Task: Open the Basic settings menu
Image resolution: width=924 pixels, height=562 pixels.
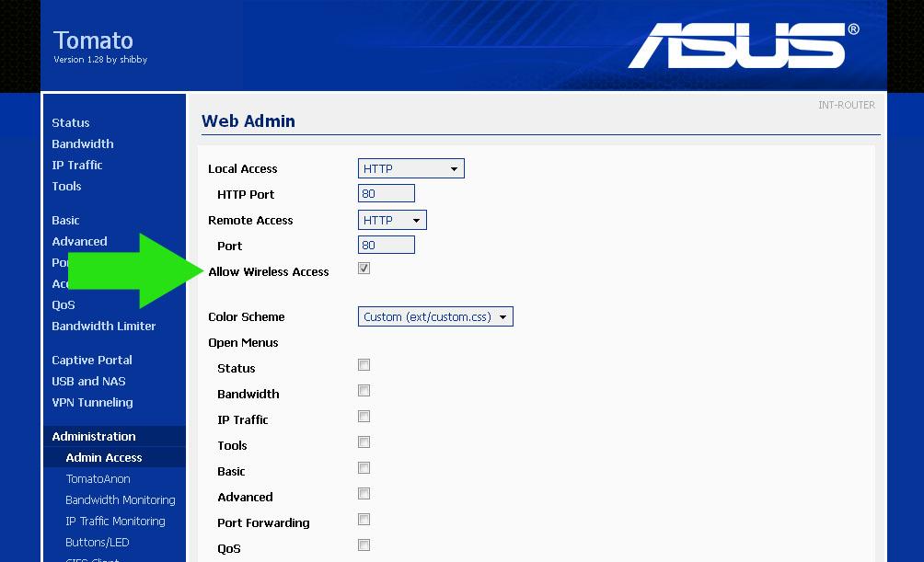Action: coord(65,221)
